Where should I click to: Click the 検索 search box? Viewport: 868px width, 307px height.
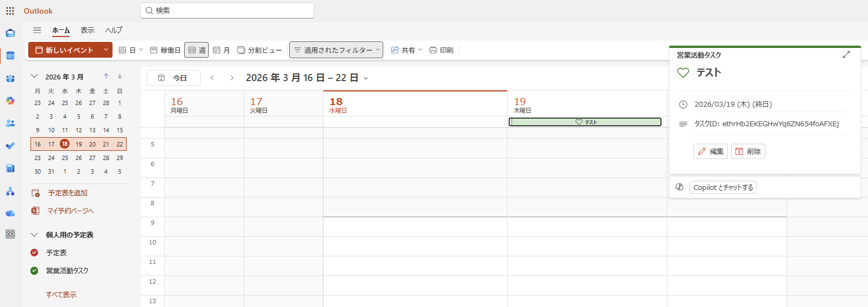[x=227, y=10]
